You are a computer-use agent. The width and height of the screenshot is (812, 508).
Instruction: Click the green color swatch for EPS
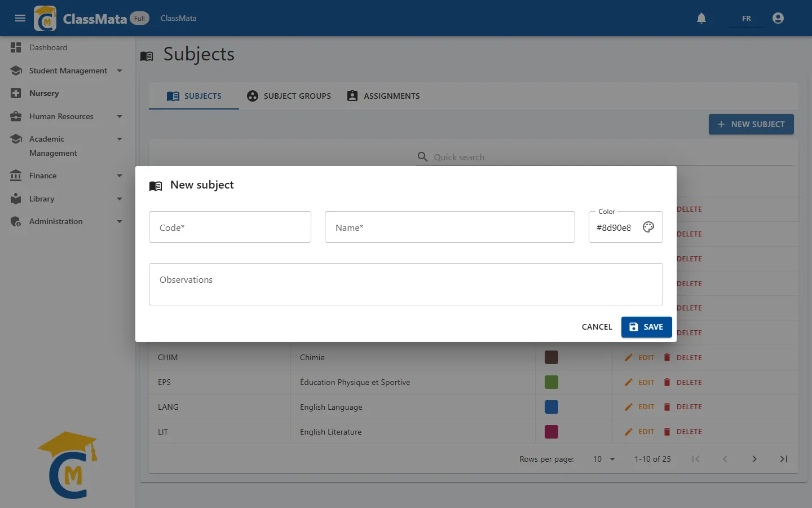coord(551,382)
